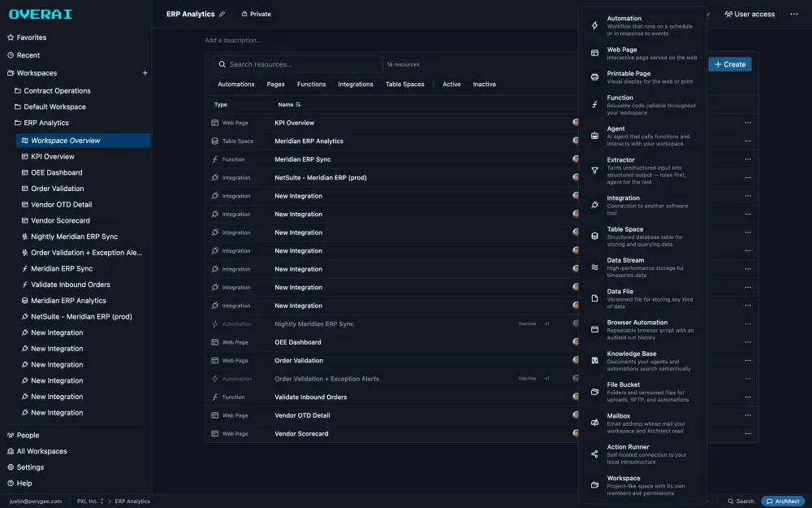Click the Search resources input field
This screenshot has width=812, height=508.
click(x=297, y=64)
